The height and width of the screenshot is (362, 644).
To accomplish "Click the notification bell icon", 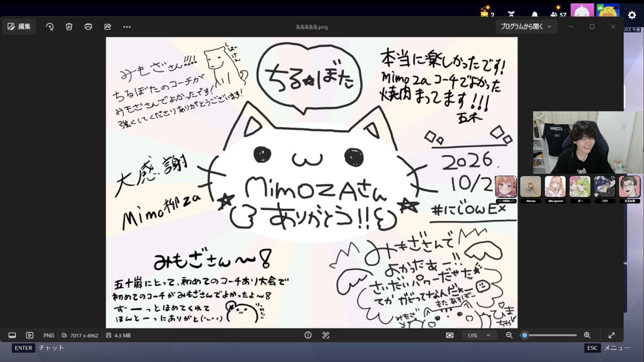I will (535, 15).
